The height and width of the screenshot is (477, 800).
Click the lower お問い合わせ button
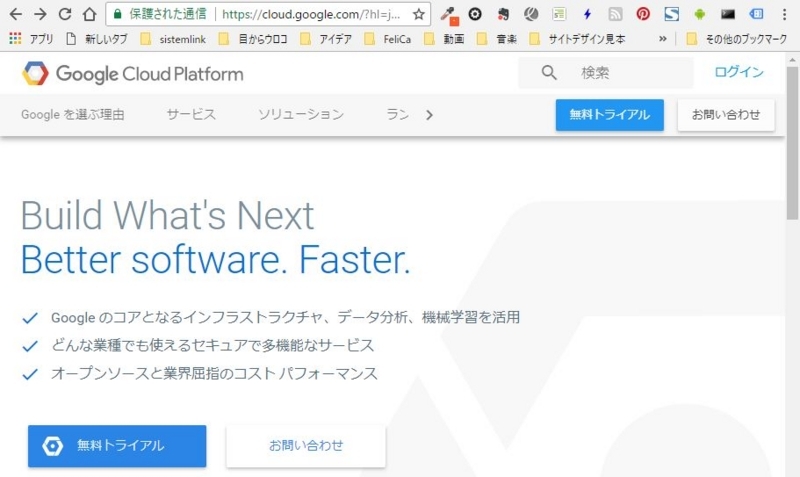point(306,446)
